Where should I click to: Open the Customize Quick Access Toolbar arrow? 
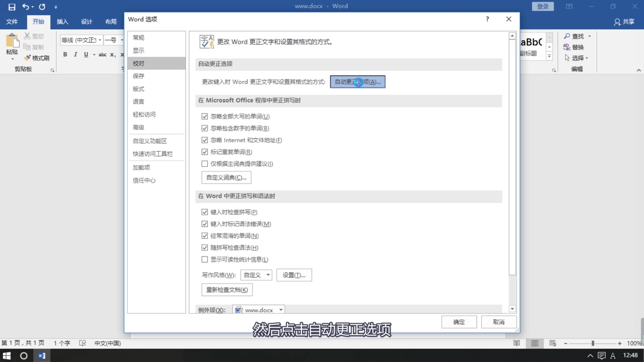pyautogui.click(x=55, y=7)
